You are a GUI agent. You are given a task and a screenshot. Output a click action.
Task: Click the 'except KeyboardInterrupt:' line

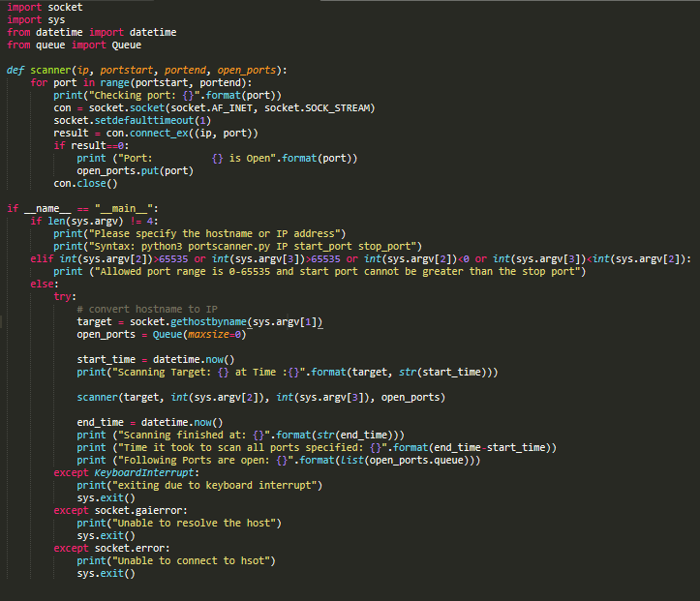[126, 472]
